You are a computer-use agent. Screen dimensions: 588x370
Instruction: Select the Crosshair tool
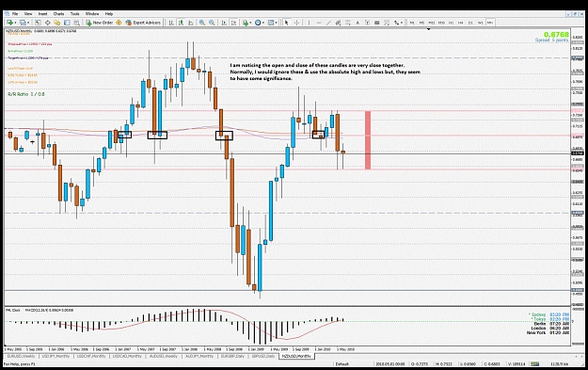pyautogui.click(x=296, y=23)
